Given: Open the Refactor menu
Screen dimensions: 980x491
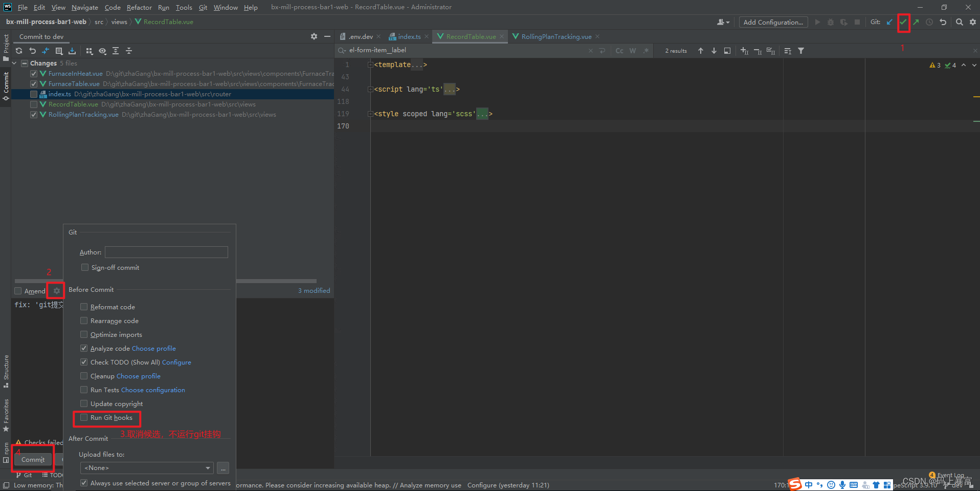Looking at the screenshot, I should (x=139, y=7).
